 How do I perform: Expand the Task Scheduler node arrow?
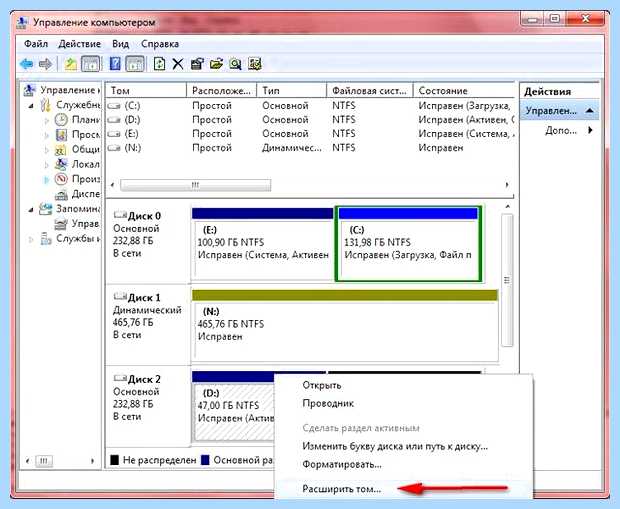point(47,120)
